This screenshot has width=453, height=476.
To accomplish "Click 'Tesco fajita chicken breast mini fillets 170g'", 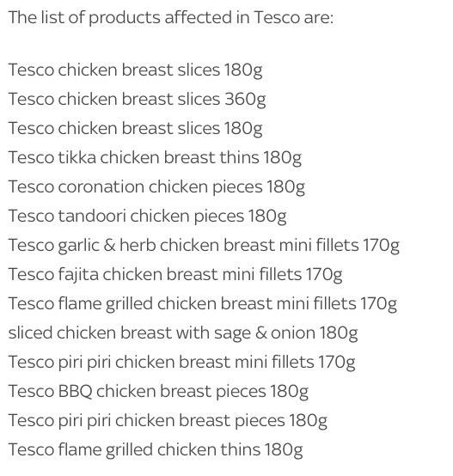I will [175, 274].
